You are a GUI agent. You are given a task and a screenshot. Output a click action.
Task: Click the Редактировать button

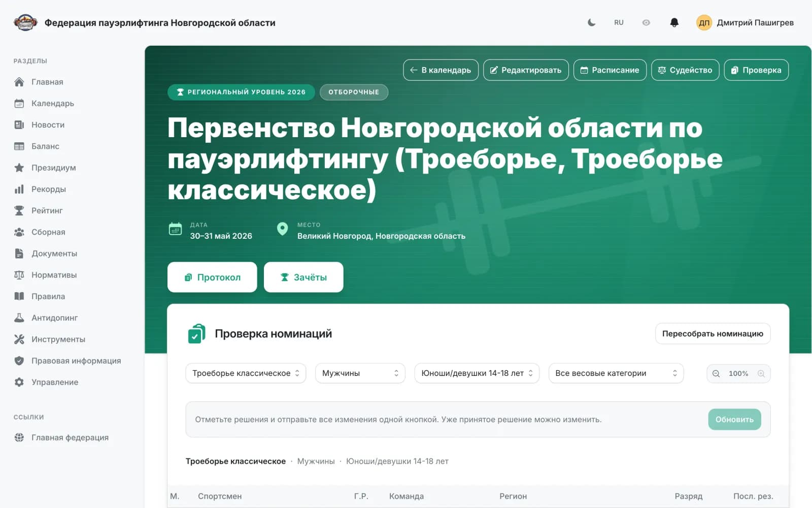click(526, 70)
